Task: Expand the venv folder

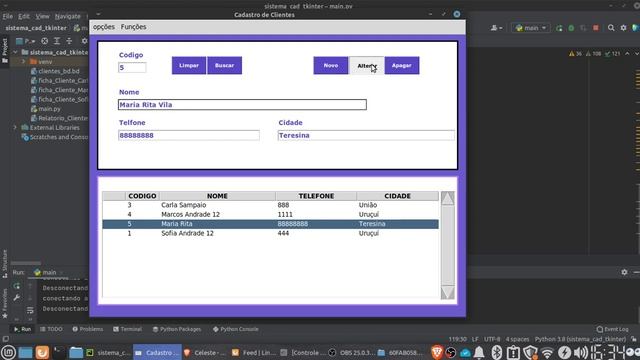Action: point(23,62)
